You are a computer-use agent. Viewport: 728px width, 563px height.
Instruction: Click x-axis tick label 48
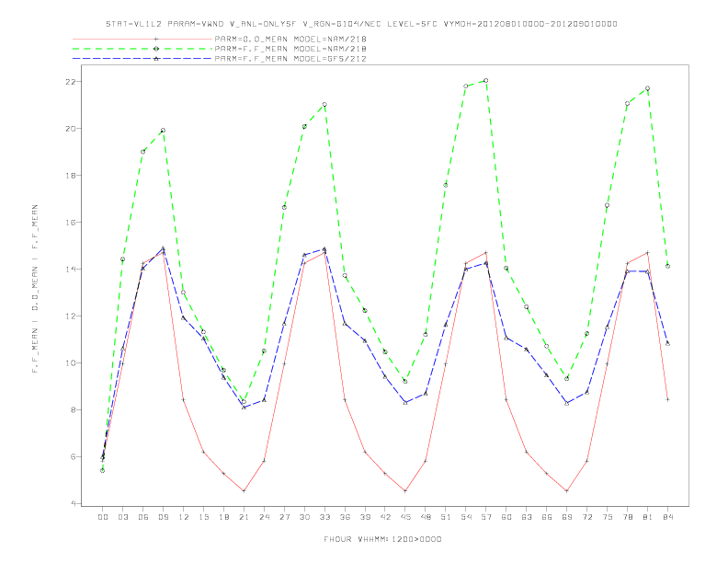pyautogui.click(x=426, y=517)
